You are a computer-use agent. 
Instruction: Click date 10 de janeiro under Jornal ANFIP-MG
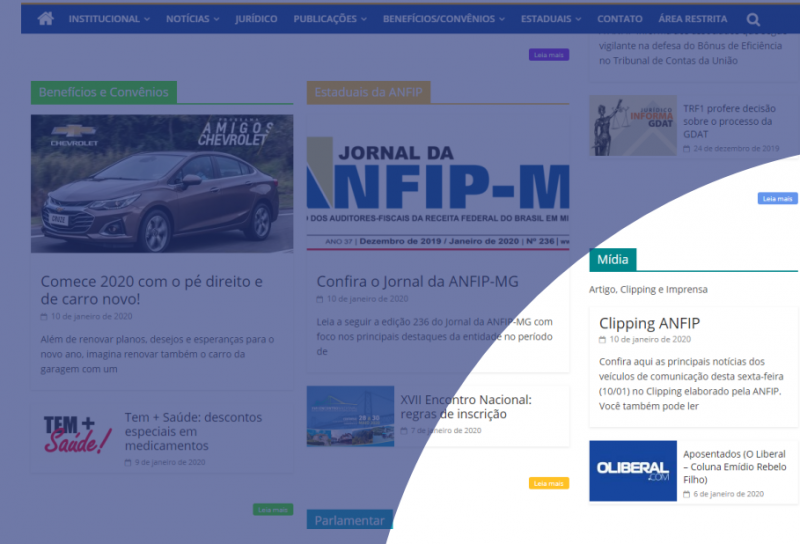(367, 299)
